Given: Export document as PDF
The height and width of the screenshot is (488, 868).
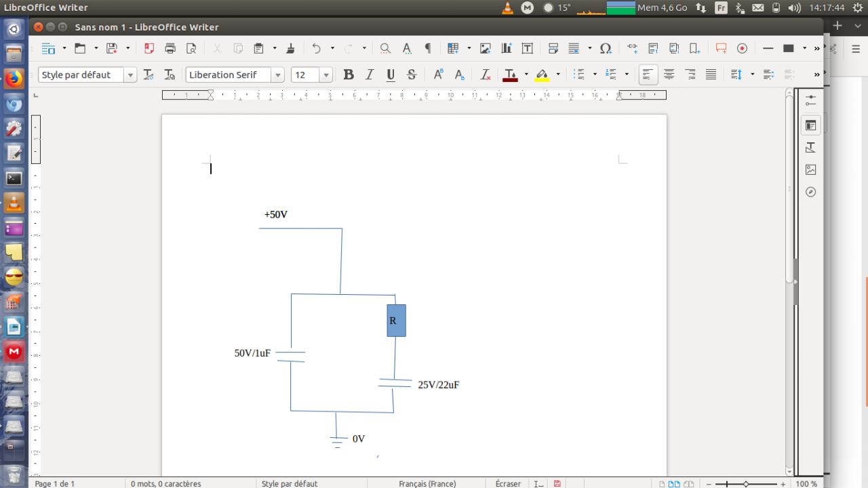Looking at the screenshot, I should [x=149, y=48].
